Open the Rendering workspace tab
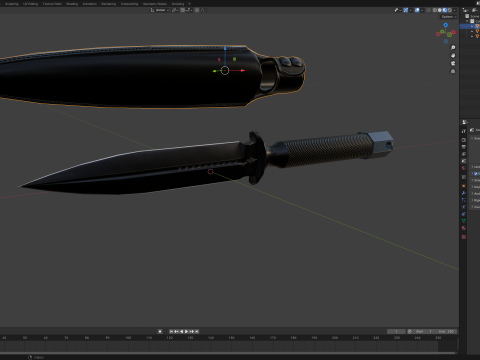480x360 pixels. (109, 4)
